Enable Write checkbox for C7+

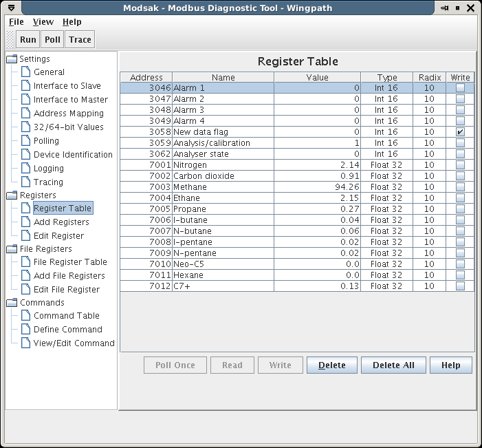460,286
